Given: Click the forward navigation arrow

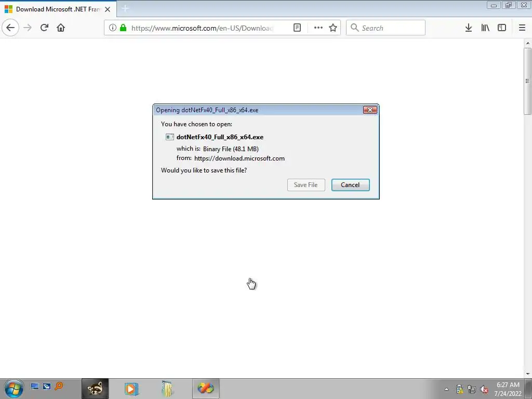Looking at the screenshot, I should tap(28, 28).
